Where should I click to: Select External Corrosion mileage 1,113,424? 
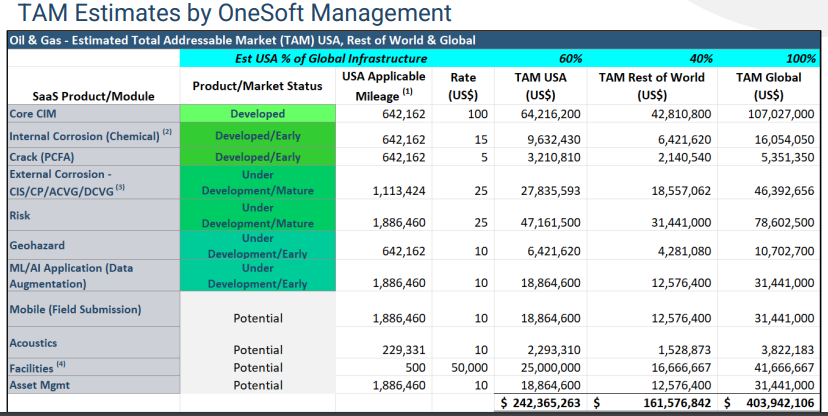399,191
